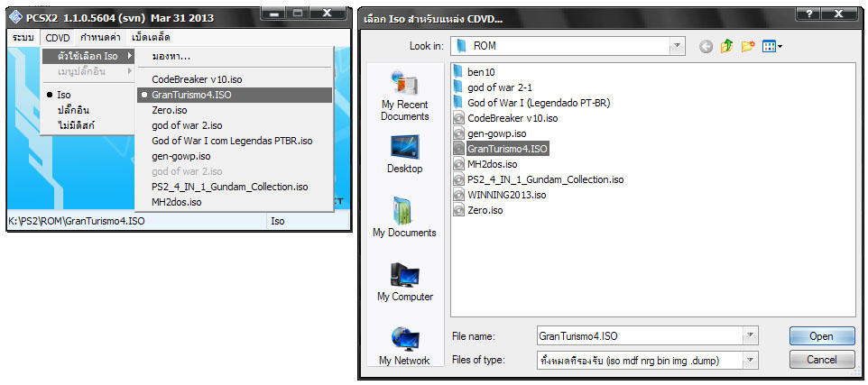The height and width of the screenshot is (385, 868).
Task: Click the Cancel button
Action: click(821, 360)
